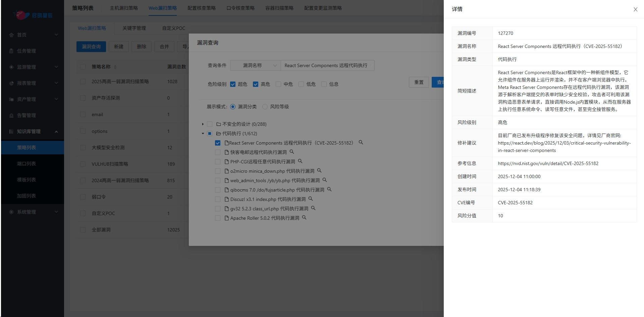Screen dimensions: 644x317
Task: Uncheck the 超危 severity checkbox
Action: pyautogui.click(x=233, y=84)
